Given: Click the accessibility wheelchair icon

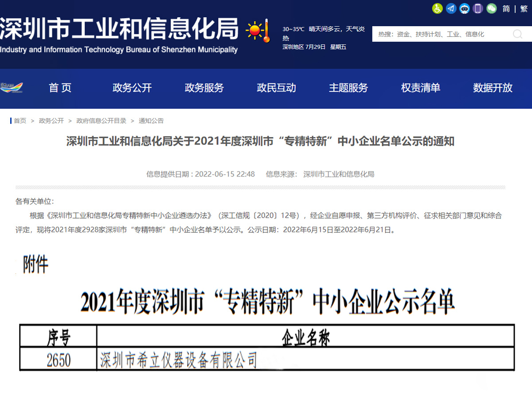Looking at the screenshot, I should [x=437, y=8].
